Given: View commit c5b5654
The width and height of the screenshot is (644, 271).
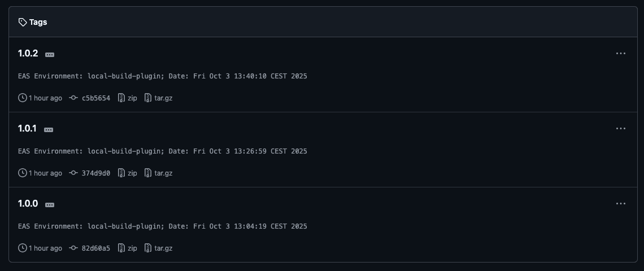Looking at the screenshot, I should tap(95, 98).
